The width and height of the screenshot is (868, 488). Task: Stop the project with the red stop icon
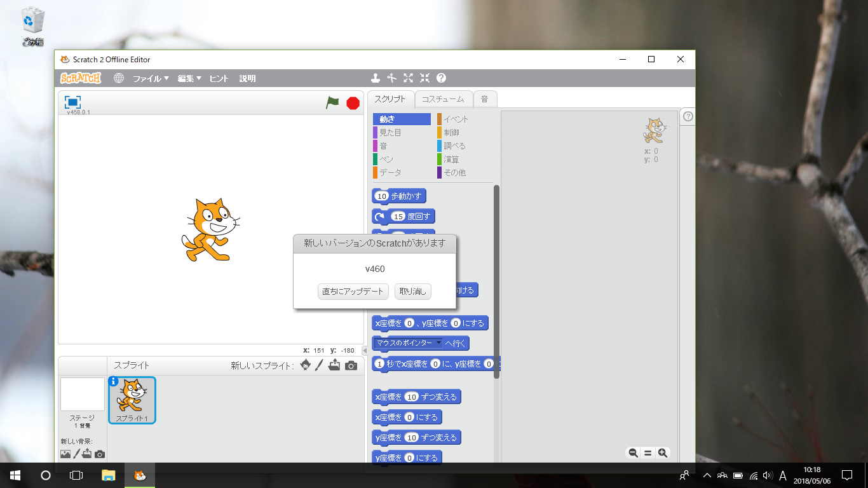coord(352,102)
